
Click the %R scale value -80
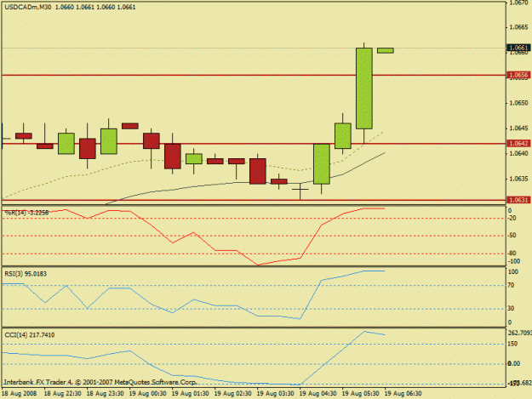point(512,254)
